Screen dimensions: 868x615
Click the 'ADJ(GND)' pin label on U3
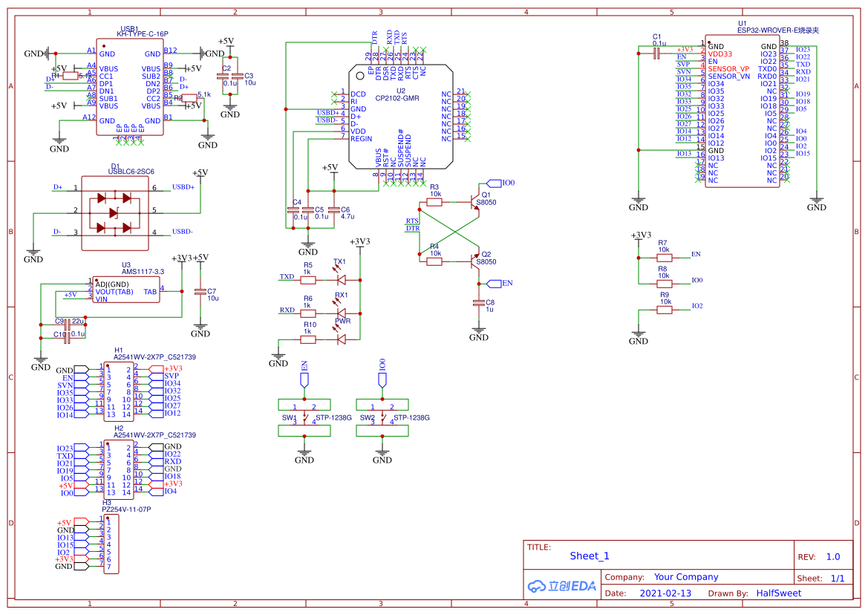click(x=112, y=284)
